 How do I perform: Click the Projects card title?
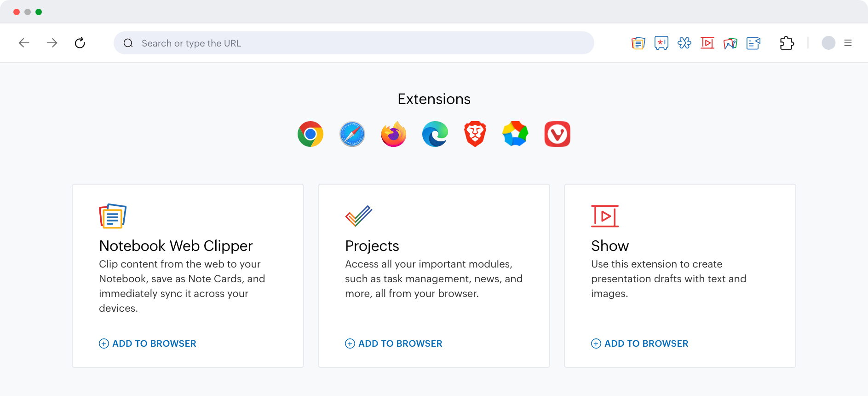[x=372, y=246]
